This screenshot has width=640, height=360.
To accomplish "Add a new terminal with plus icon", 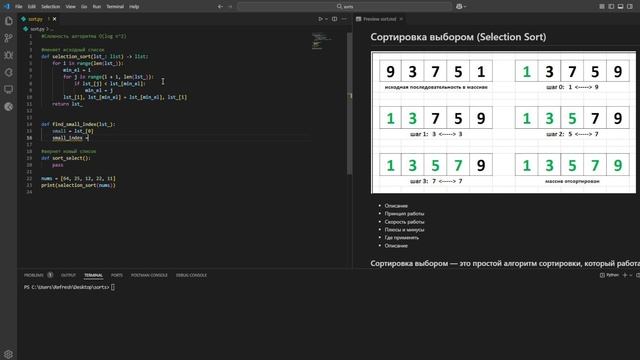I will coord(624,275).
